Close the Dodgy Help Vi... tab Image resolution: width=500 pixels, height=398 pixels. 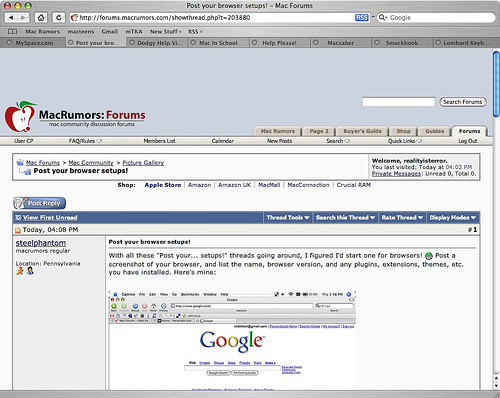pyautogui.click(x=132, y=43)
